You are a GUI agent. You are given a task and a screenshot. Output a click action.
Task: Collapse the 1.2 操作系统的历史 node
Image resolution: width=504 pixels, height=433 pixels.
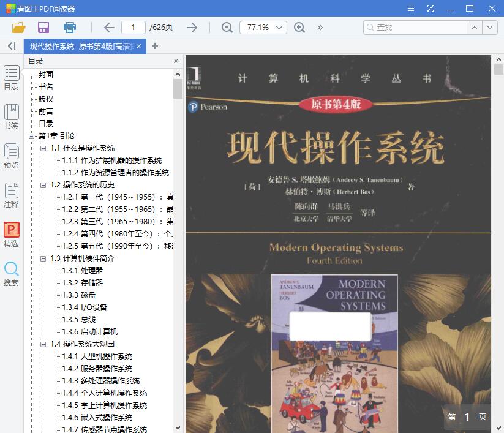tap(43, 185)
